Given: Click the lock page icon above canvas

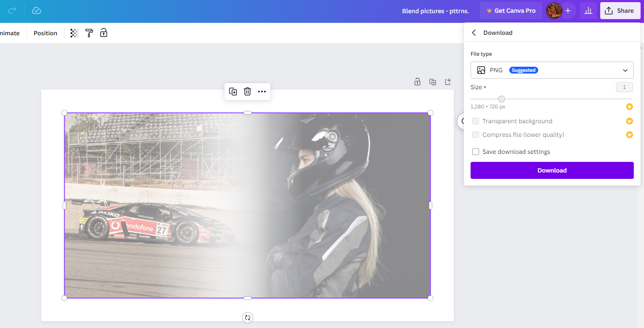Looking at the screenshot, I should click(x=417, y=82).
